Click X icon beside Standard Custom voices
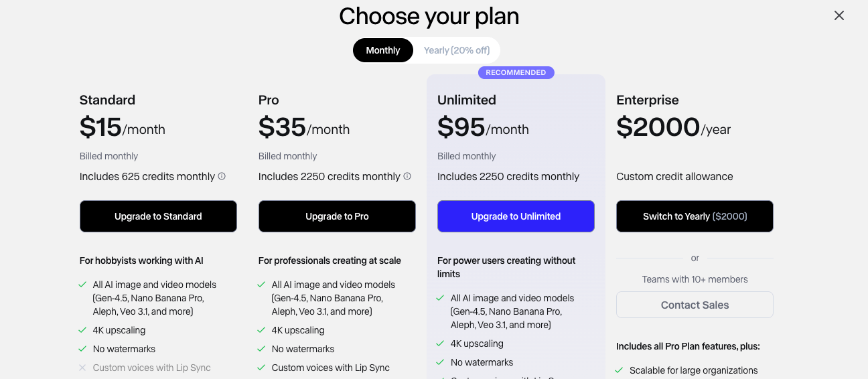This screenshot has height=379, width=868. click(x=82, y=368)
